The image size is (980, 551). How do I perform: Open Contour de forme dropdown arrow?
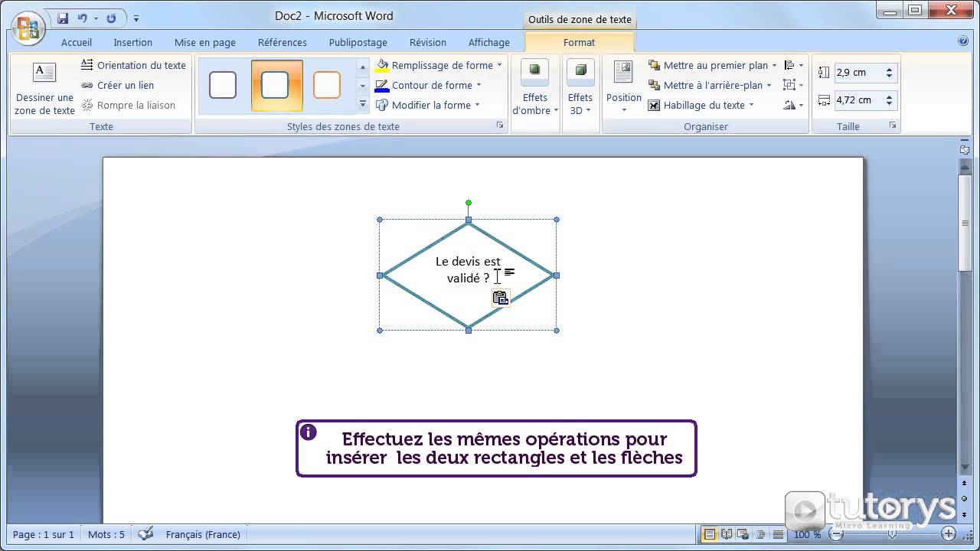tap(479, 85)
